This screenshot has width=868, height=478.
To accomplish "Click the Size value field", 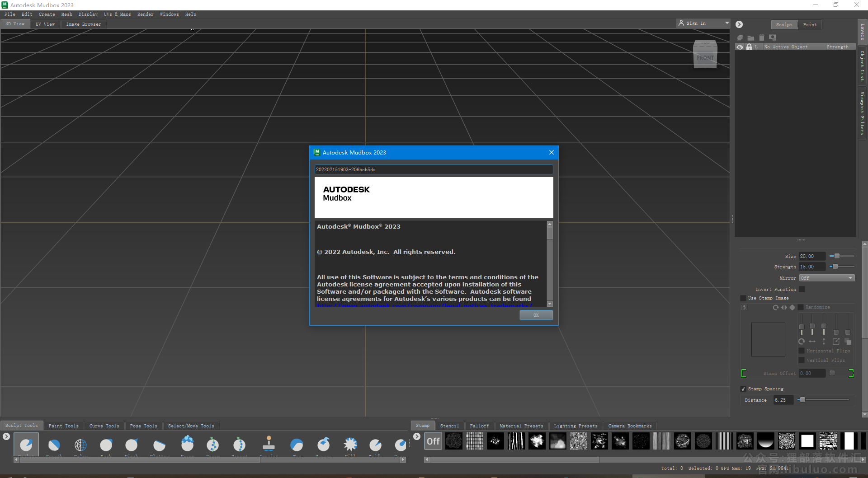I will click(x=812, y=256).
